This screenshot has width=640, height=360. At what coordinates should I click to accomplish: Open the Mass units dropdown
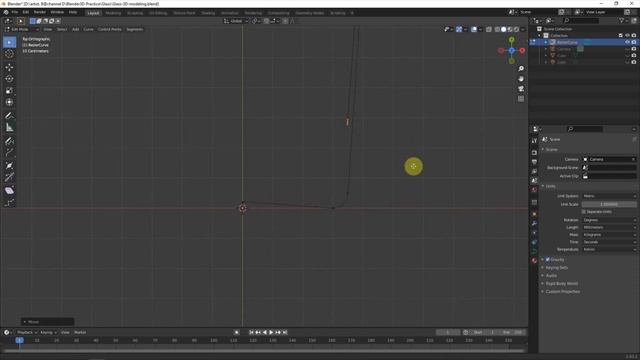[609, 235]
